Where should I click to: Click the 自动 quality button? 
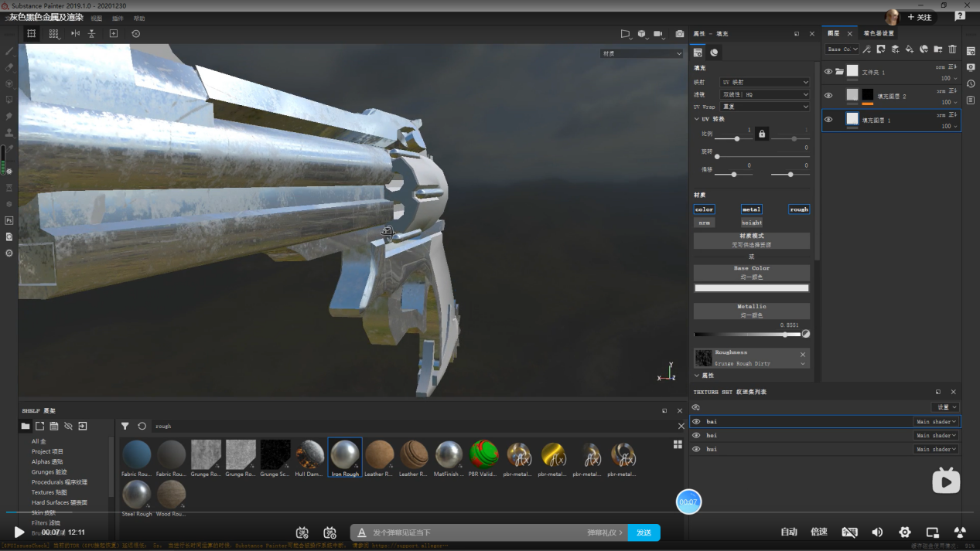(x=788, y=532)
